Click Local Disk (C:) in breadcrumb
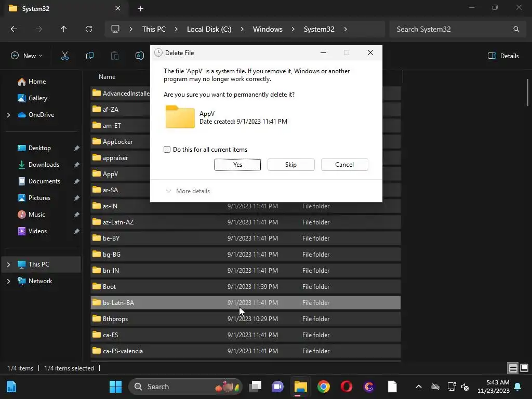This screenshot has width=532, height=399. (x=209, y=29)
